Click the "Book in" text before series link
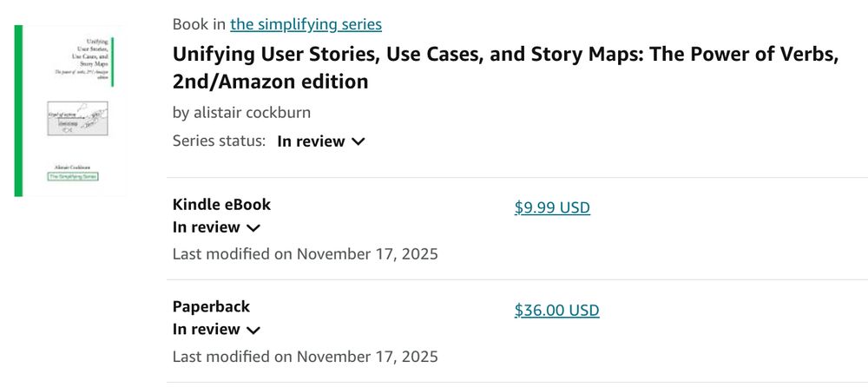The height and width of the screenshot is (387, 868). pos(199,24)
